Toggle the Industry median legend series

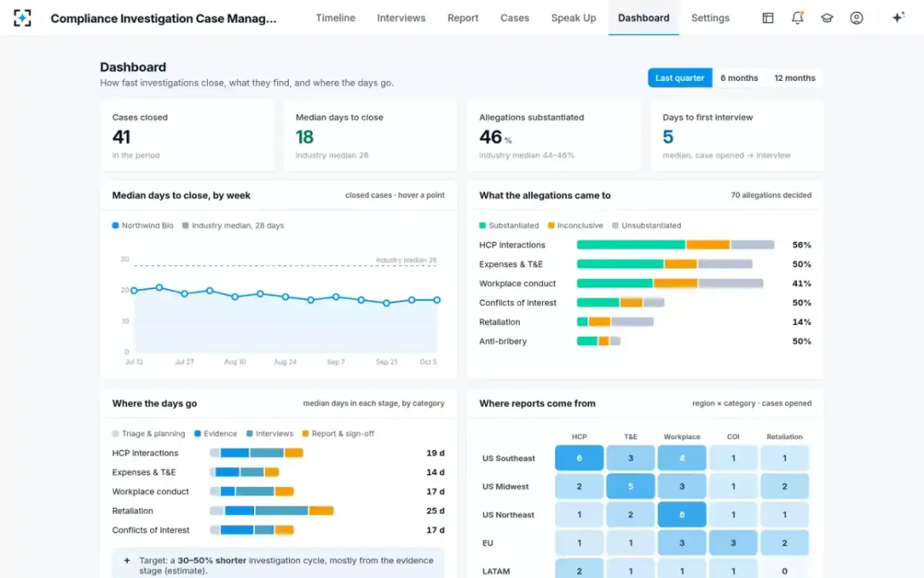click(x=233, y=226)
